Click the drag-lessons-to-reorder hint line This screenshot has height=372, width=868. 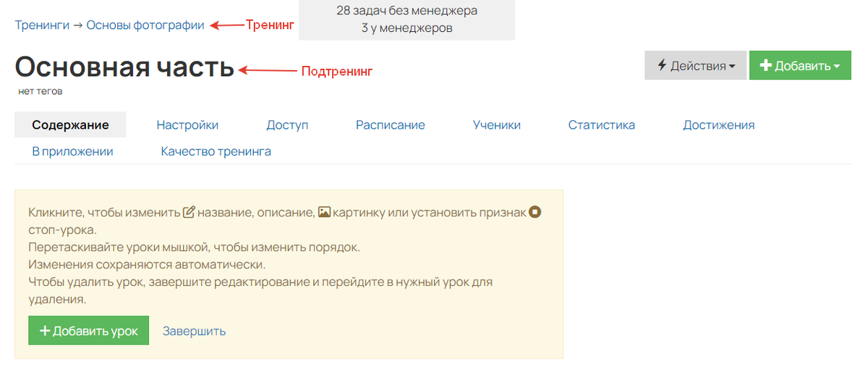pos(194,247)
